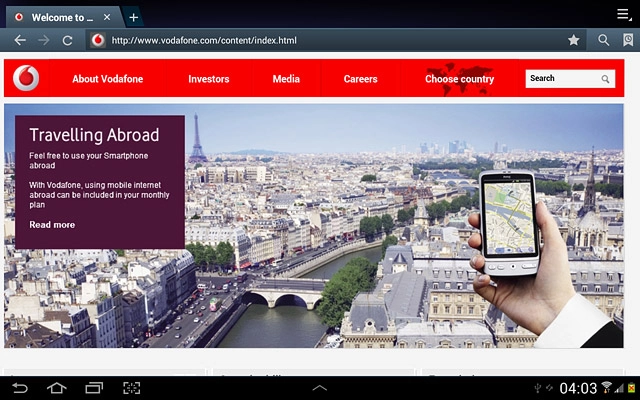This screenshot has height=400, width=640.
Task: Open recent apps in system bar
Action: 94,388
